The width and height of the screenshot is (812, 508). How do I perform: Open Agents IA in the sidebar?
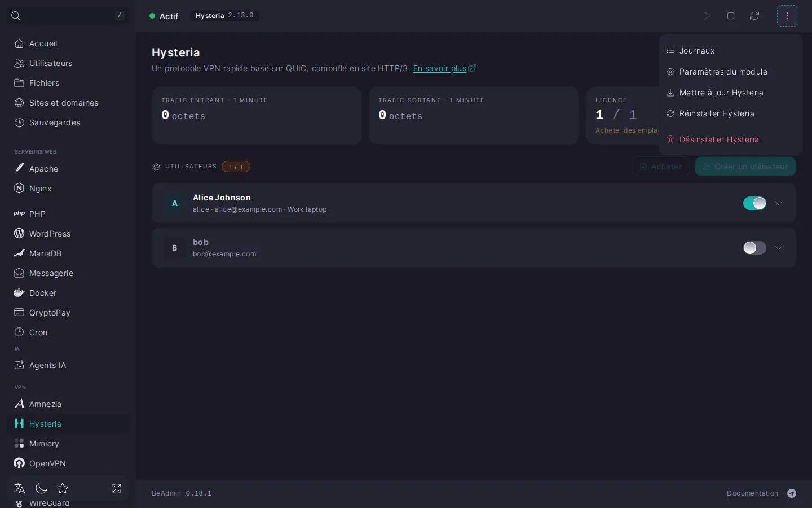(x=68, y=365)
